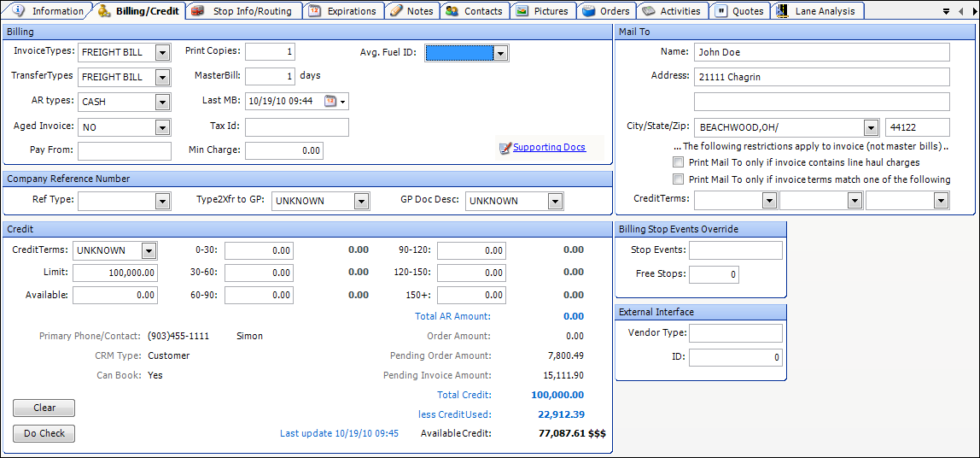Click the primary phone (903)455-1111
Viewport: 980px width, 458px height.
pyautogui.click(x=178, y=336)
